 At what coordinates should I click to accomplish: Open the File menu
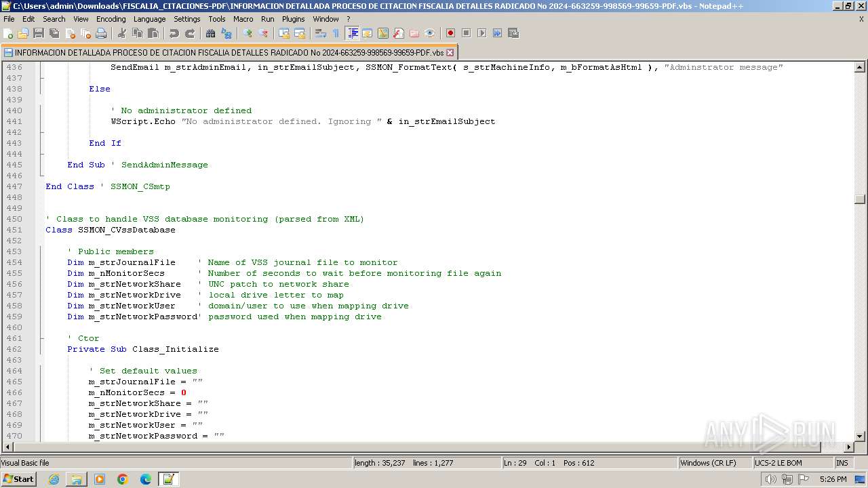click(9, 19)
